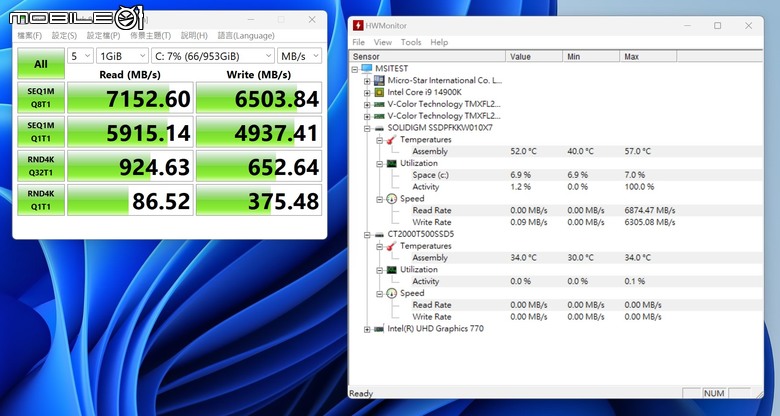The image size is (780, 416).
Task: Click the SOLIDIGM thermometer Temperatures icon
Action: pyautogui.click(x=391, y=139)
